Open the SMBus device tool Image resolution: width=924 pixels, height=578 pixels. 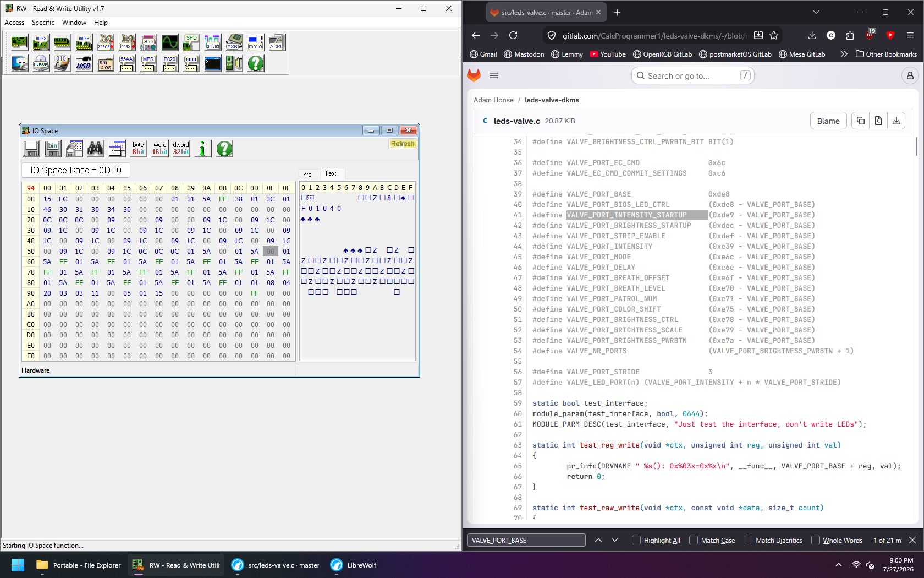click(x=212, y=42)
